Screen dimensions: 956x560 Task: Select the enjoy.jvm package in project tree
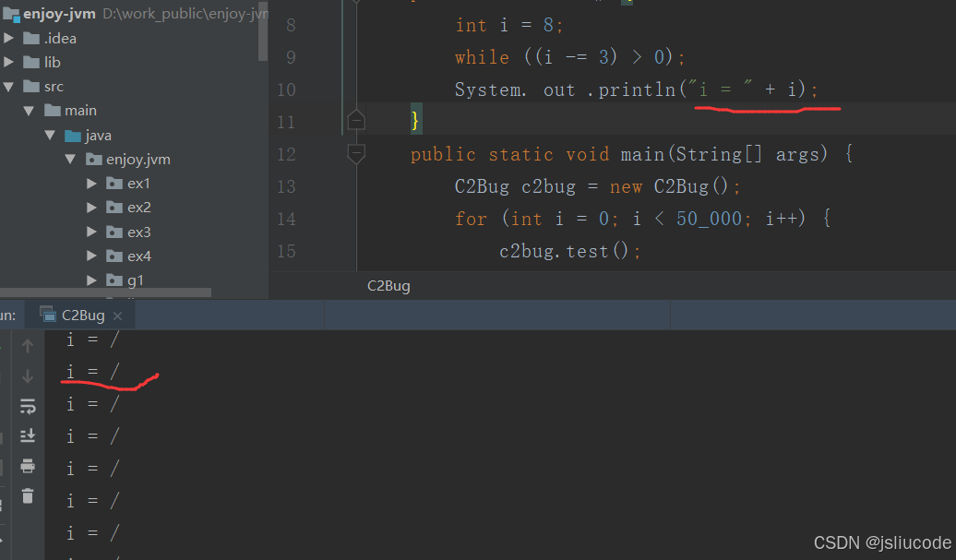(x=137, y=160)
